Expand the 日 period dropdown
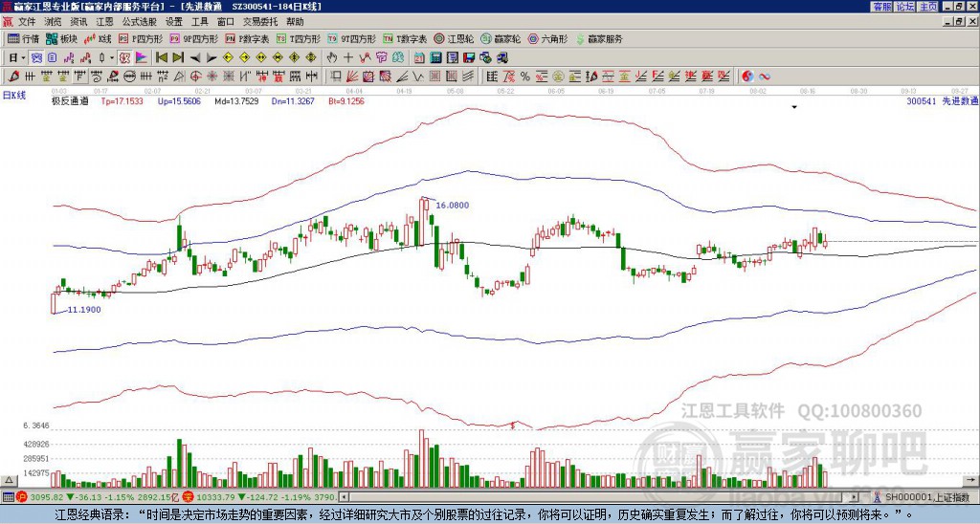Viewport: 980px width, 524px height. pyautogui.click(x=23, y=57)
